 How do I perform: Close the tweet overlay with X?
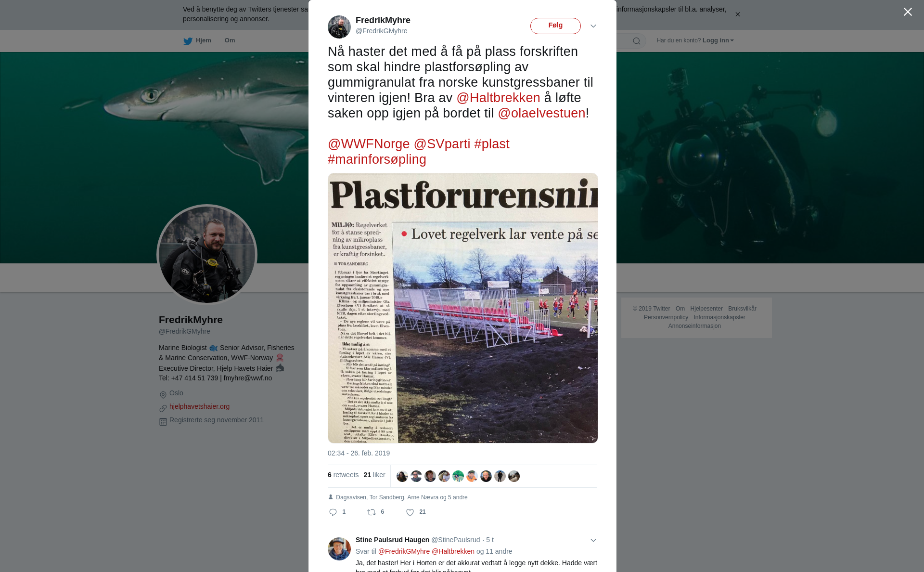(908, 12)
